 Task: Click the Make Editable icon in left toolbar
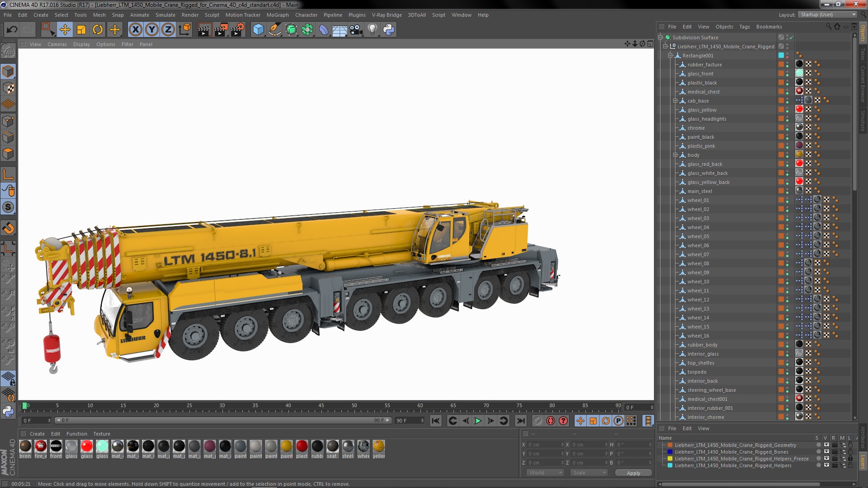pyautogui.click(x=8, y=51)
